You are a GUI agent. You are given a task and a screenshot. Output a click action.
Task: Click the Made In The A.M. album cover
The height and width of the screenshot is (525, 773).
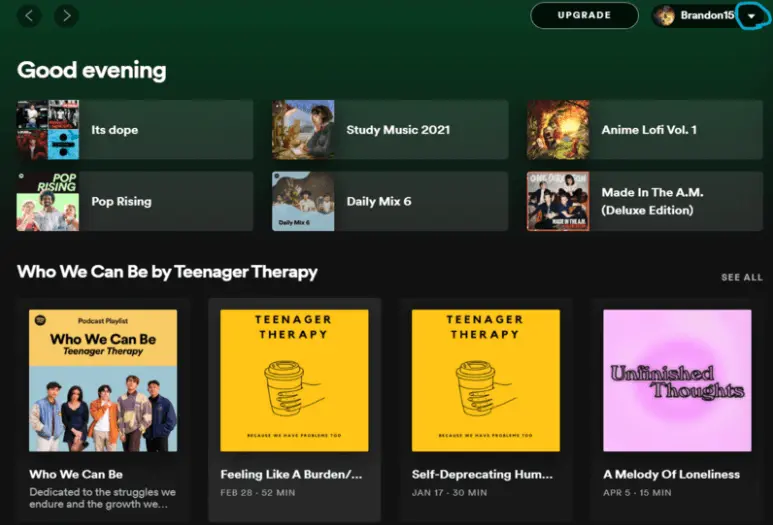tap(558, 201)
